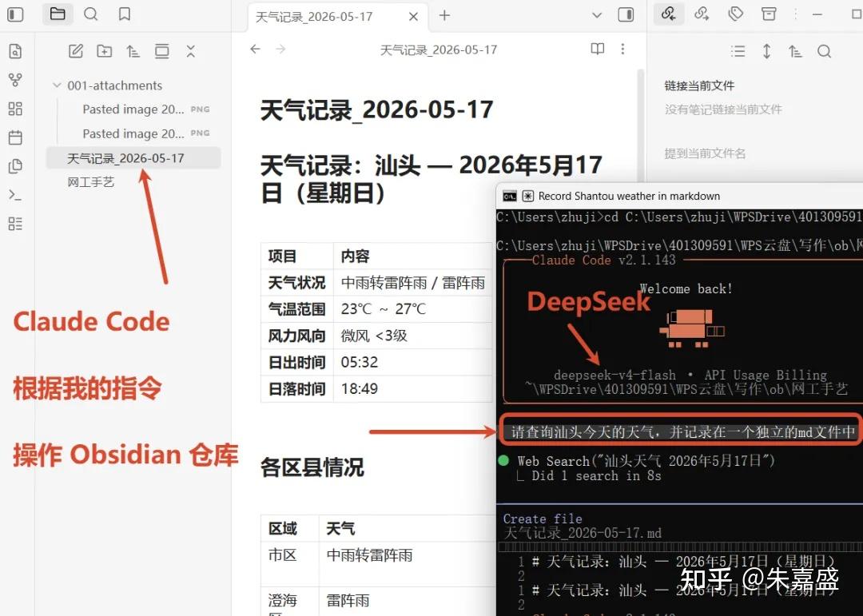Screen dimensions: 863x616
Task: Click the 各区县情况 heading
Action: 312,467
